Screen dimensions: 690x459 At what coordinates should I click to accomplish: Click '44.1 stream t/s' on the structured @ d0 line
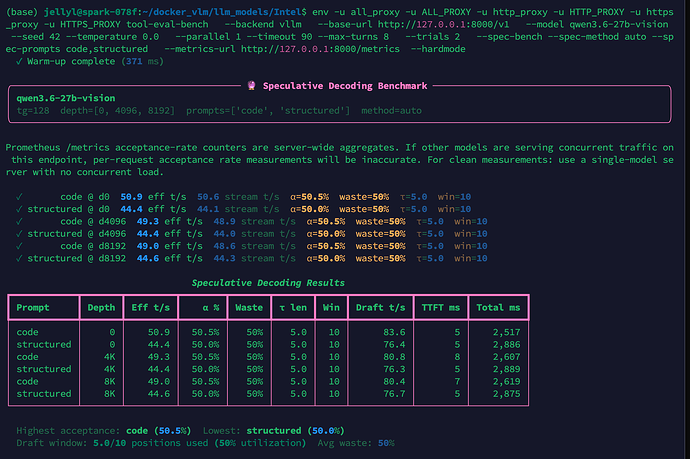238,209
